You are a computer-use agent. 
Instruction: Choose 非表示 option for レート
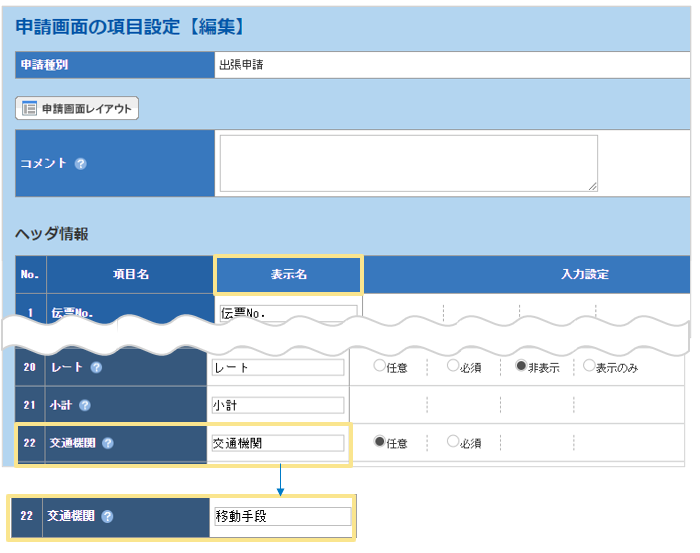point(521,367)
